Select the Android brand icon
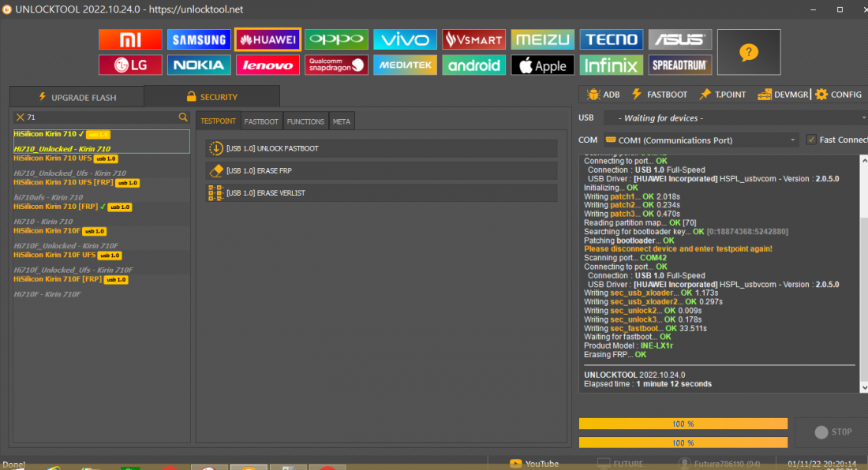 point(474,65)
